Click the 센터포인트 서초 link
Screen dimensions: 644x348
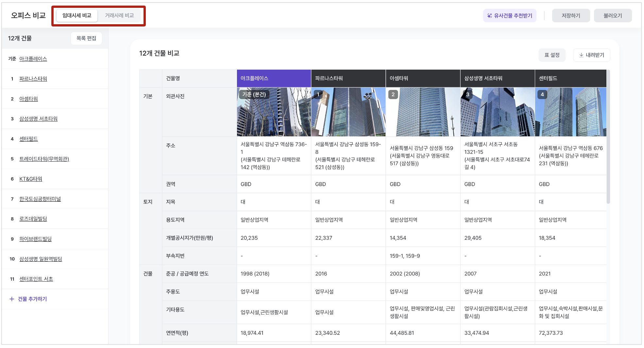36,279
